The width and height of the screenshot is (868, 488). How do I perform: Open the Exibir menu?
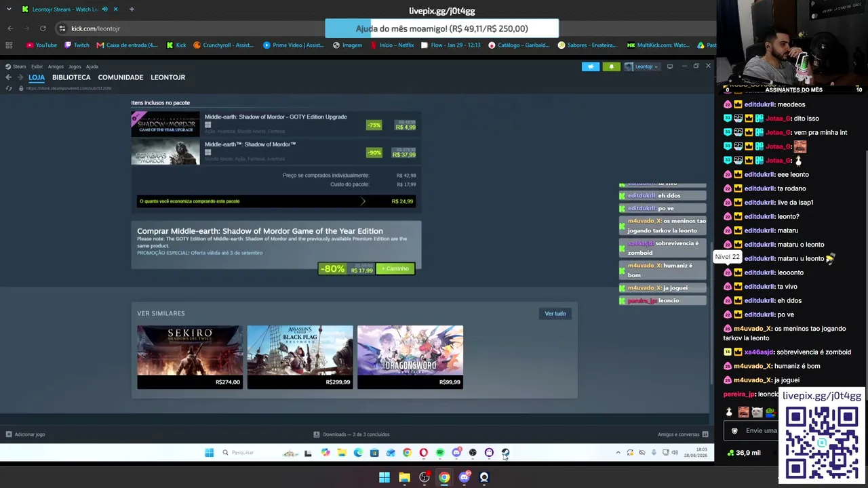click(37, 66)
